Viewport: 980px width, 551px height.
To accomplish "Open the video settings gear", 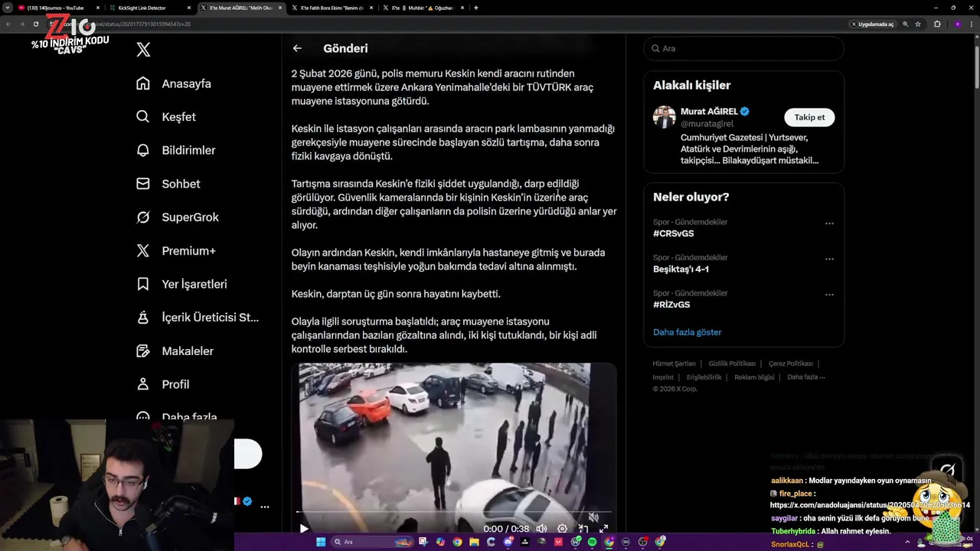I will pos(562,529).
